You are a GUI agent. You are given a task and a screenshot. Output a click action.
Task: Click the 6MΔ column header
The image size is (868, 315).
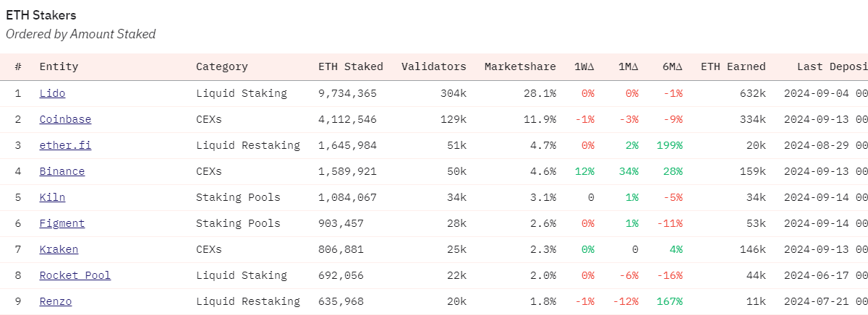click(672, 66)
